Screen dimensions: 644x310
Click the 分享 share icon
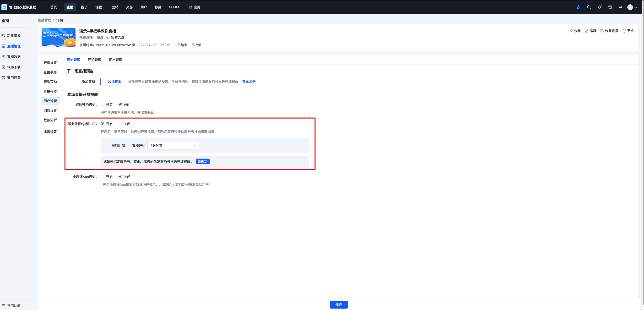coord(571,31)
